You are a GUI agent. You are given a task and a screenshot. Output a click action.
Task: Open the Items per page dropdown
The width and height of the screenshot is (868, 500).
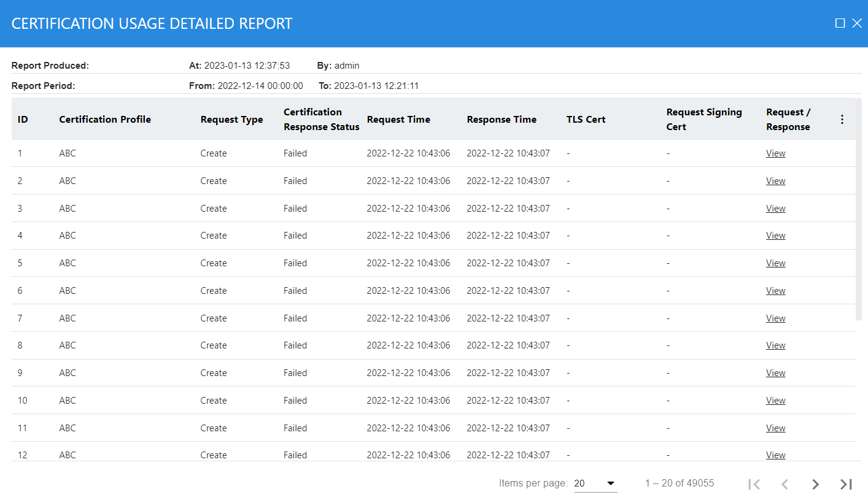(x=595, y=483)
